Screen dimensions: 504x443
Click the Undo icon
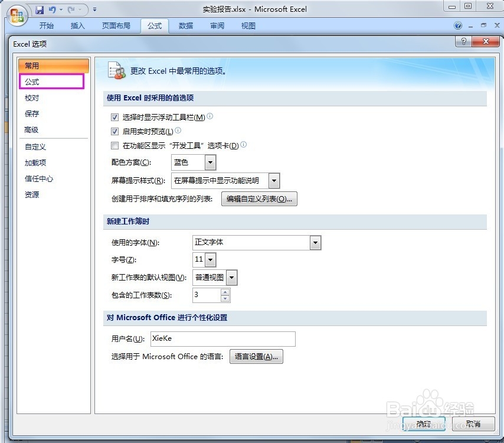click(x=52, y=10)
